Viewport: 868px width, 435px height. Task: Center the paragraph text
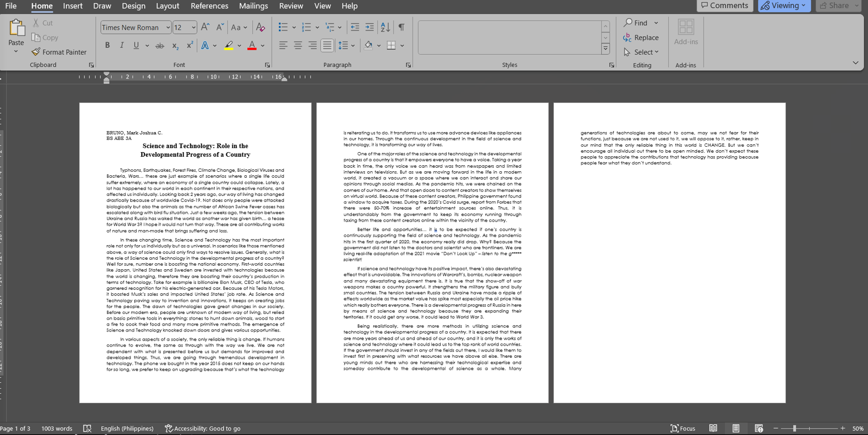[298, 46]
